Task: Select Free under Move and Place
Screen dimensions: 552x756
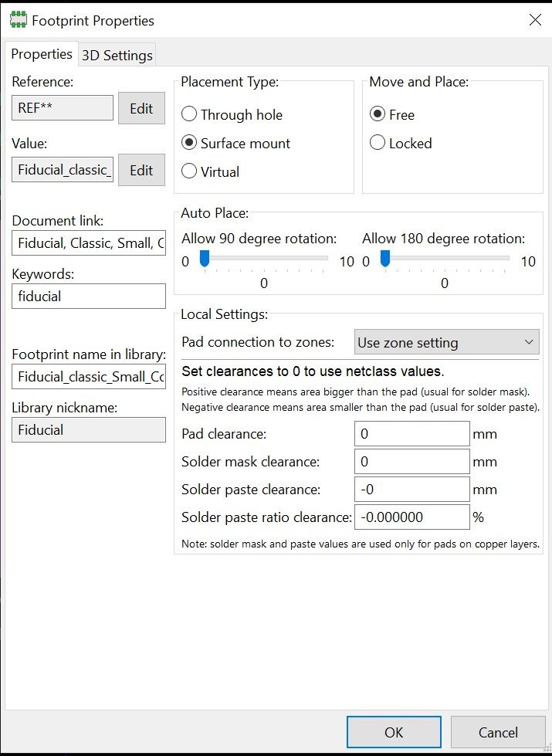Action: [x=378, y=115]
